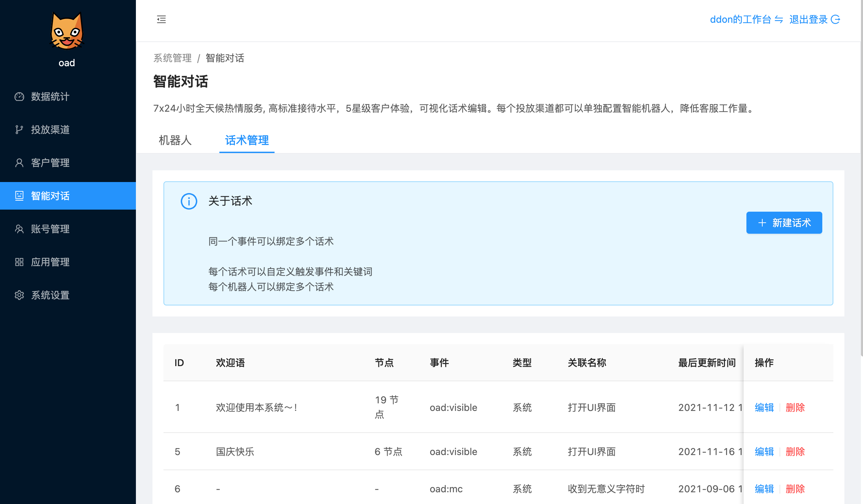Click the ddon的工作台 link
Viewport: 863px width, 504px height.
(741, 20)
